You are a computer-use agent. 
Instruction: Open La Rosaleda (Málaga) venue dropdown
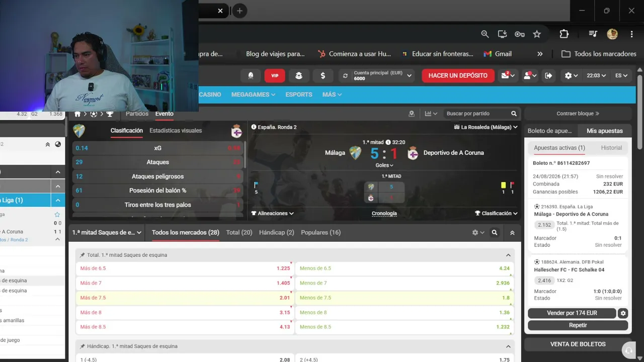486,127
